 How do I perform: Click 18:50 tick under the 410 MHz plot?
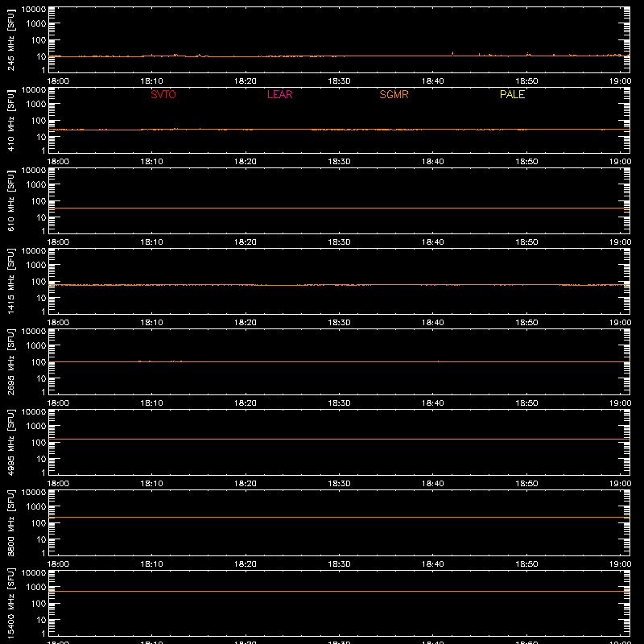526,162
